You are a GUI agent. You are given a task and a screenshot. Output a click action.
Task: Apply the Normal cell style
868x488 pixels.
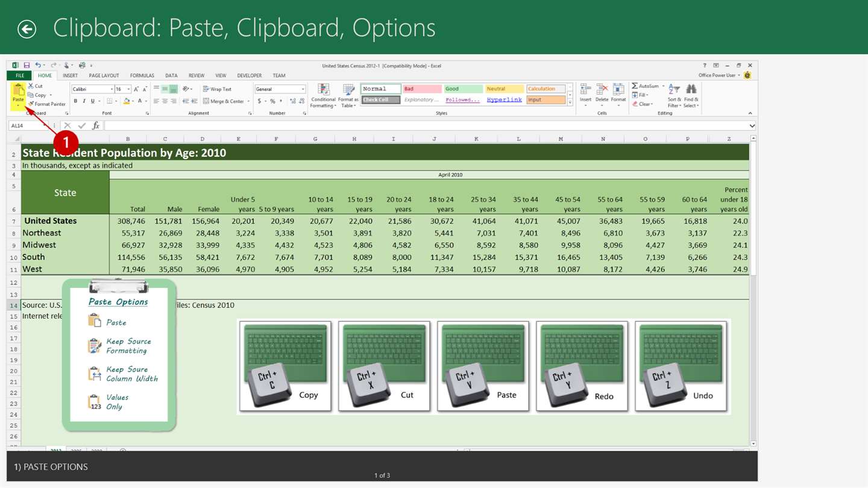(x=381, y=89)
